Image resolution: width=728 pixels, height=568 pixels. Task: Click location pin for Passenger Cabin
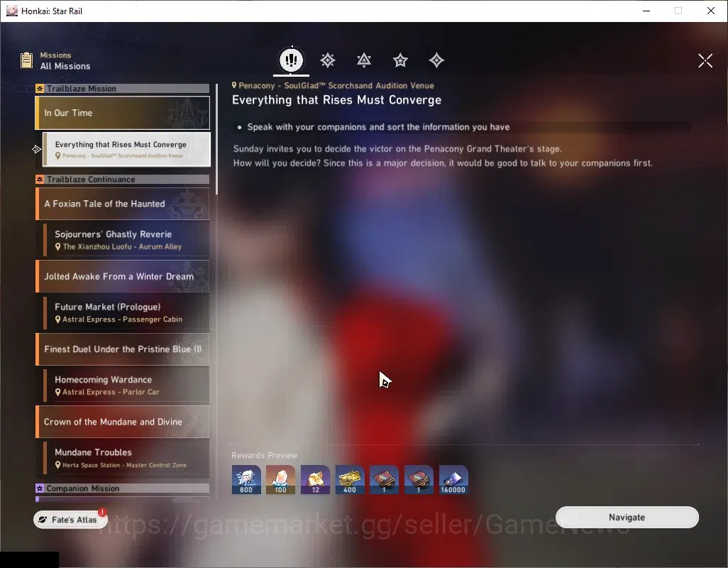58,319
